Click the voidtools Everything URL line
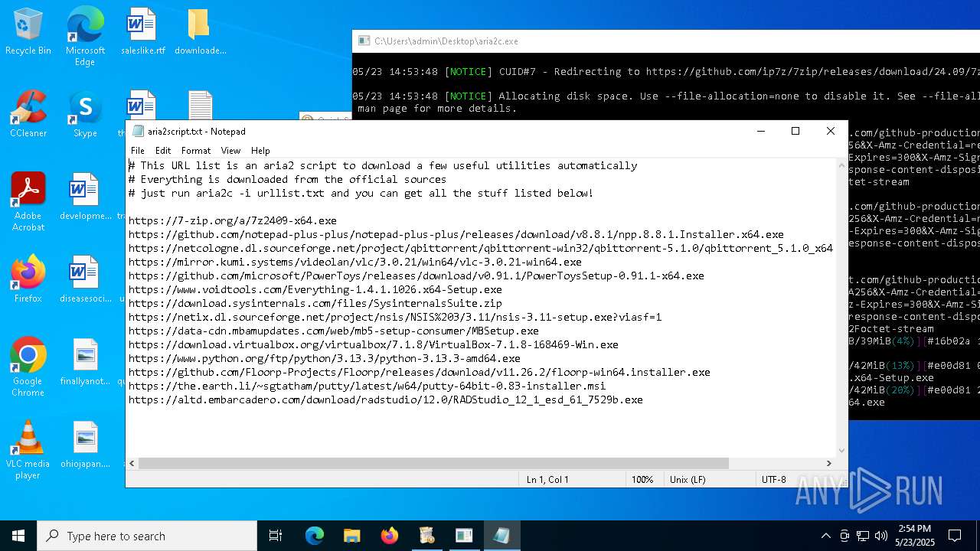 click(315, 289)
